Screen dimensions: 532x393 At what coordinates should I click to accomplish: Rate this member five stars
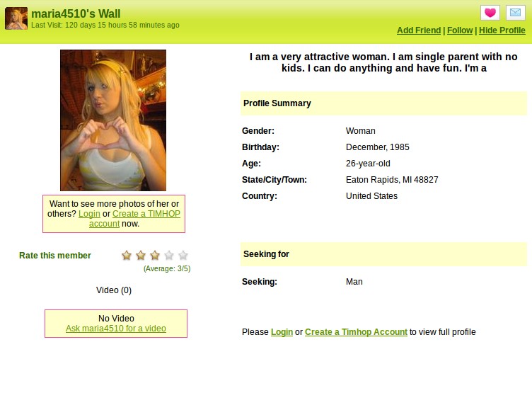pyautogui.click(x=183, y=255)
